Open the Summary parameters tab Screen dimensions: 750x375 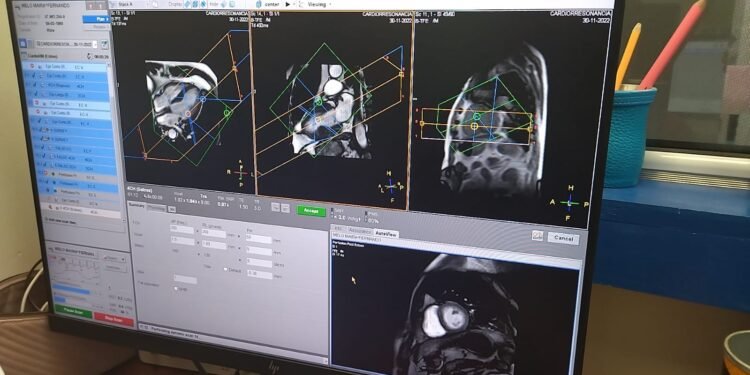pyautogui.click(x=136, y=207)
